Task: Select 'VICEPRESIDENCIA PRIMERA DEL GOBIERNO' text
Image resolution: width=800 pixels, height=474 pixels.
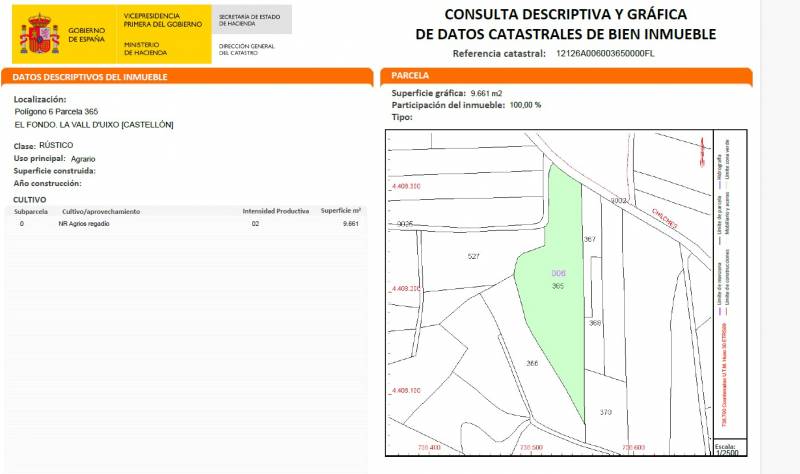Action: (x=163, y=20)
